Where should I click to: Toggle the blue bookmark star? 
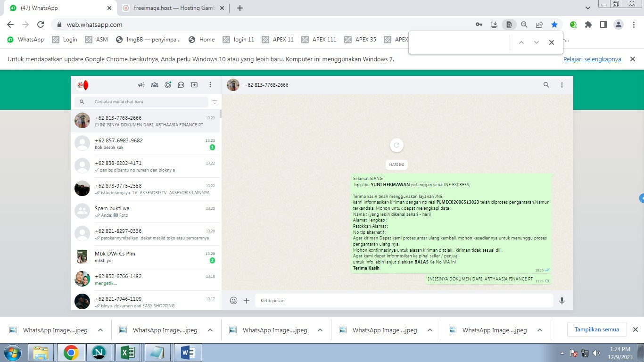click(554, 25)
